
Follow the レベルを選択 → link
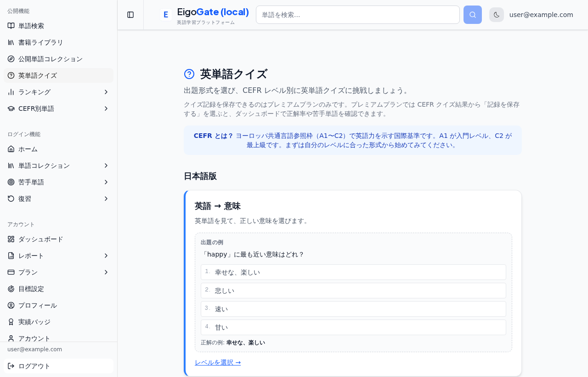[x=218, y=362]
